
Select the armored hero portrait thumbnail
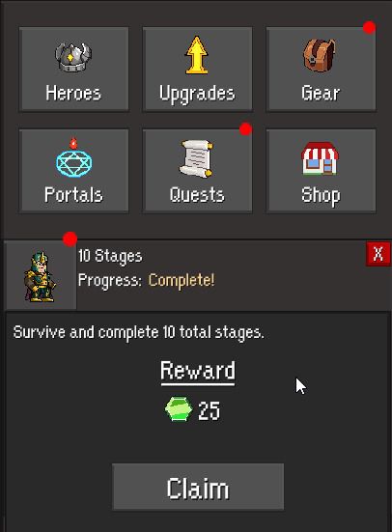(x=41, y=276)
